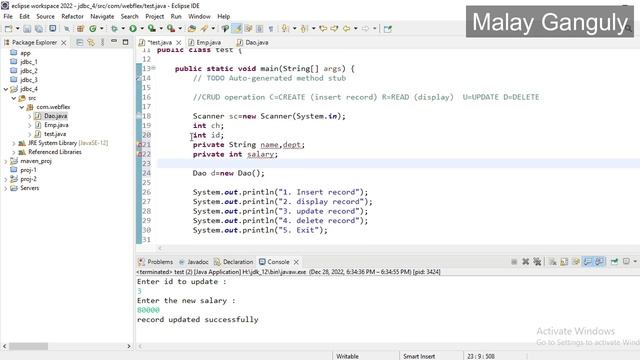Select the maven_proj project

[36, 161]
